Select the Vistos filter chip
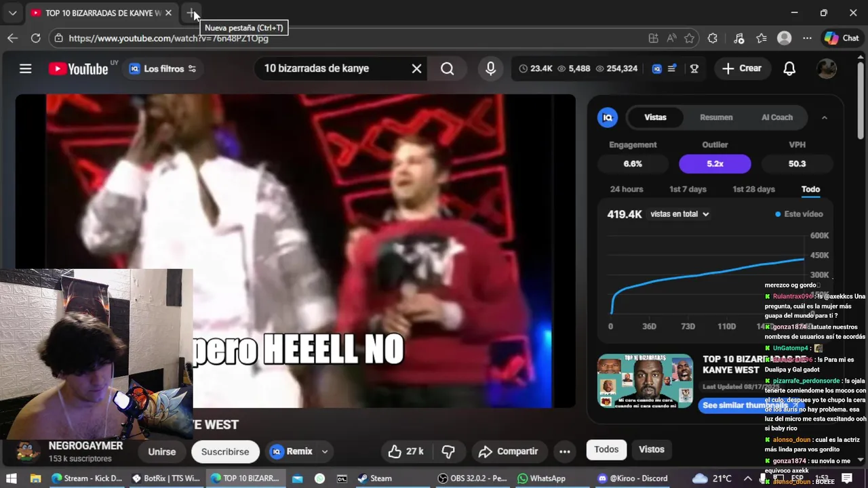The width and height of the screenshot is (868, 488). 652,449
